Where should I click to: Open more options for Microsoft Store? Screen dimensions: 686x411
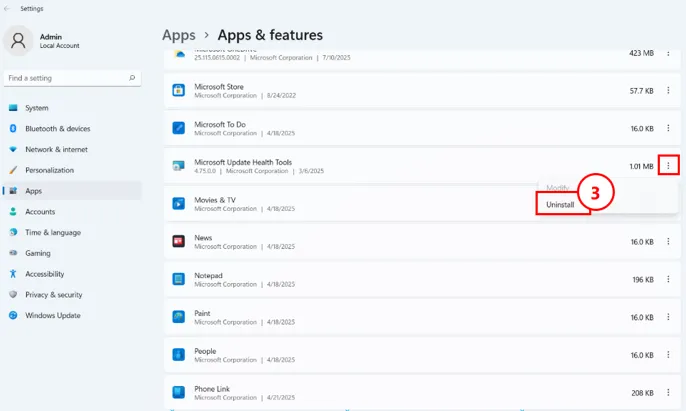click(x=668, y=90)
